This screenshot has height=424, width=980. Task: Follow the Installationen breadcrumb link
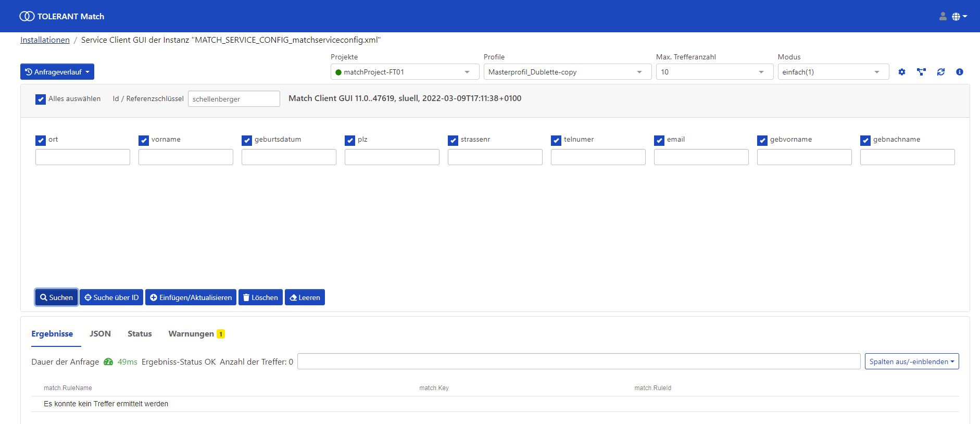pos(45,40)
